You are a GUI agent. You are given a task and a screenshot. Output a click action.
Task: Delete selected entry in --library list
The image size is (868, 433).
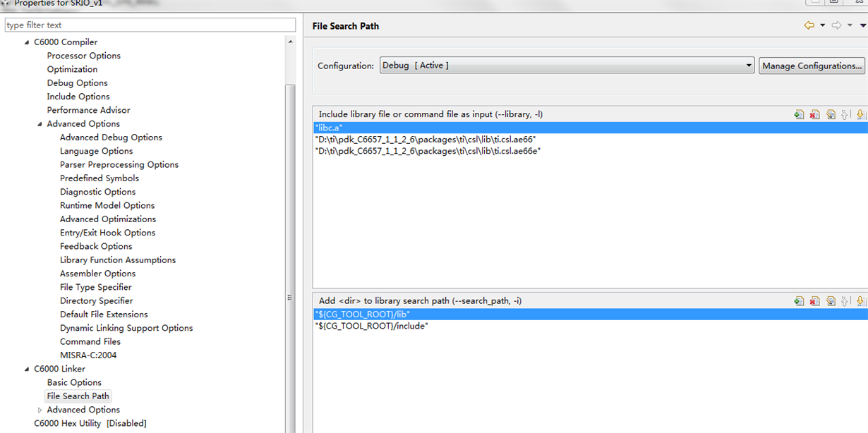[815, 114]
